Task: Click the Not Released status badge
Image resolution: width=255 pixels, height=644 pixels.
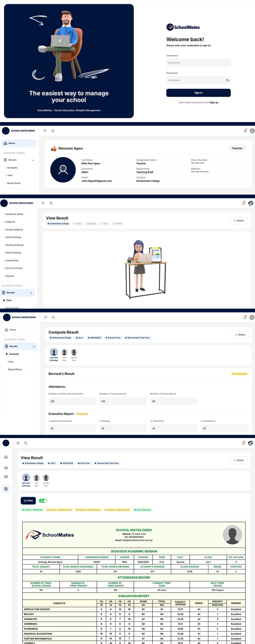Action: 240,374
